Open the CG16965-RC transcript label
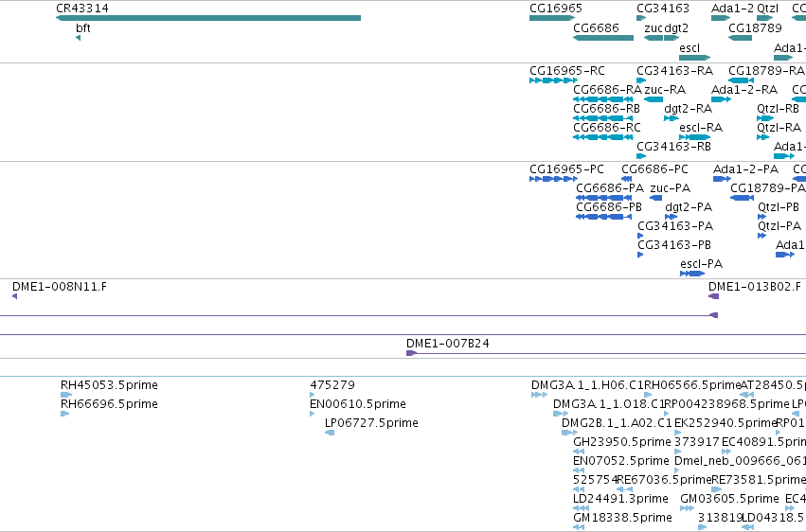Image resolution: width=806 pixels, height=532 pixels. point(567,70)
